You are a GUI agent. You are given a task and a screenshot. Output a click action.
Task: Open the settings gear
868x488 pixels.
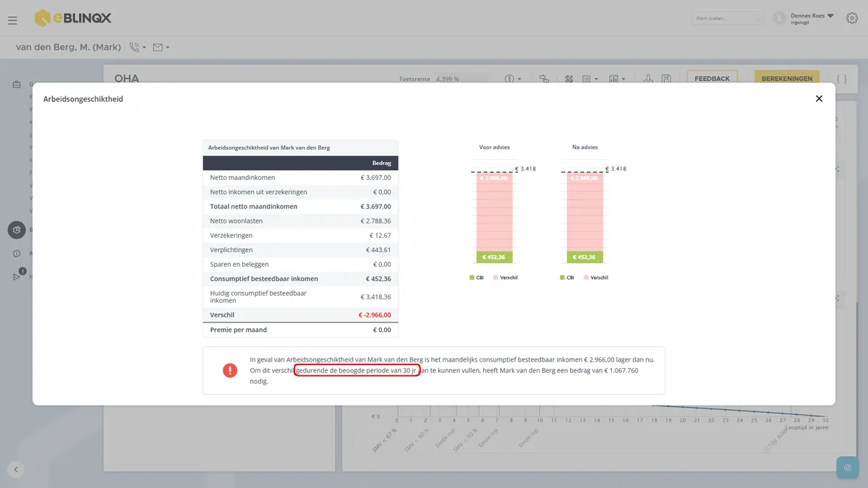coord(852,18)
